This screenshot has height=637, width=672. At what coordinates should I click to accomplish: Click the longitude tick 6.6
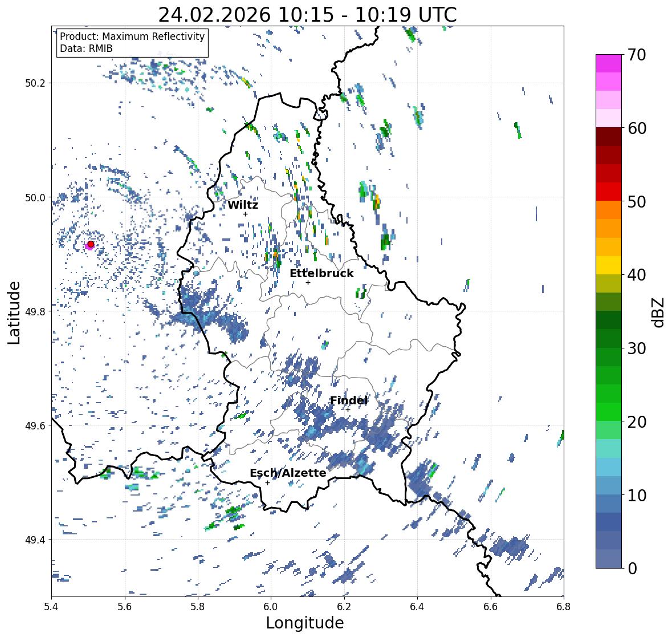[491, 607]
